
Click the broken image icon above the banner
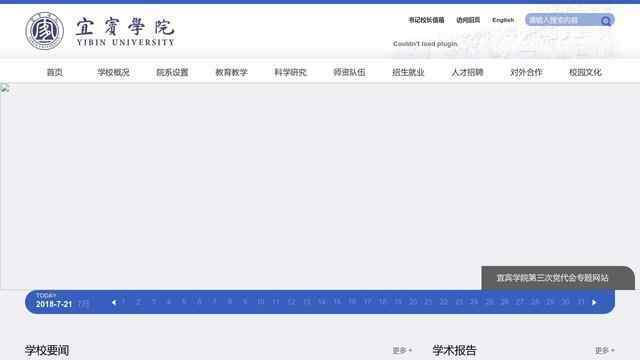pos(4,87)
